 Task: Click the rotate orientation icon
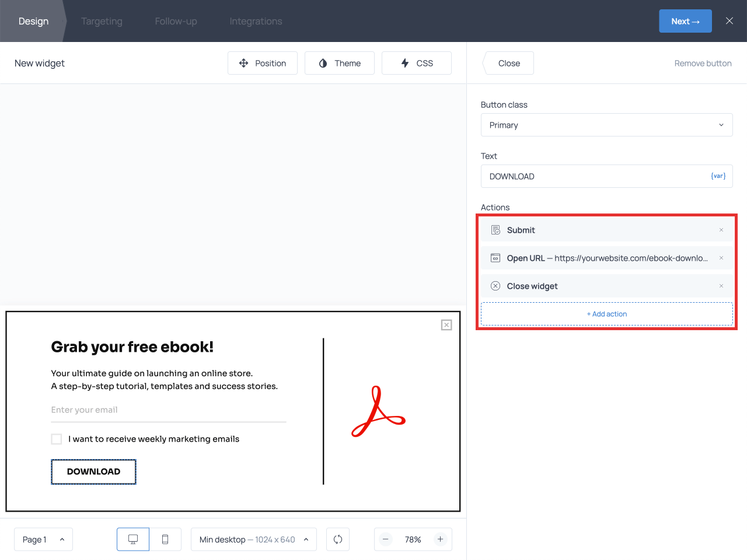338,540
